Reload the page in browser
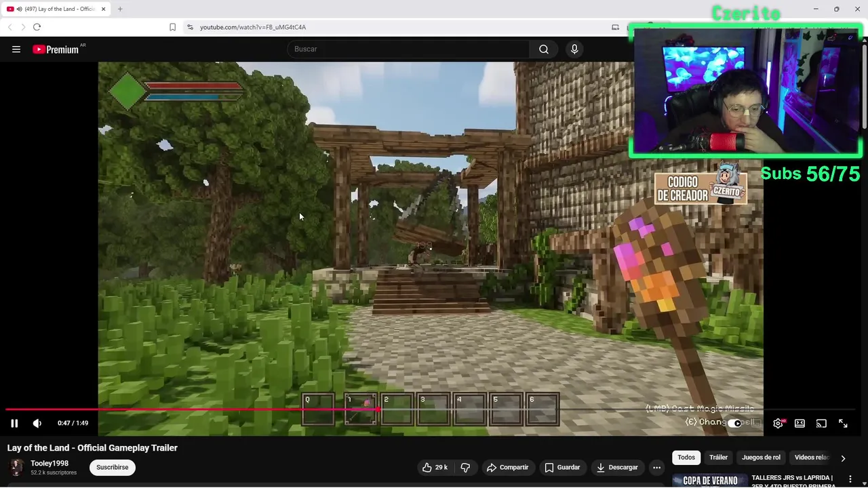Screen dimensions: 868x488 point(37,27)
